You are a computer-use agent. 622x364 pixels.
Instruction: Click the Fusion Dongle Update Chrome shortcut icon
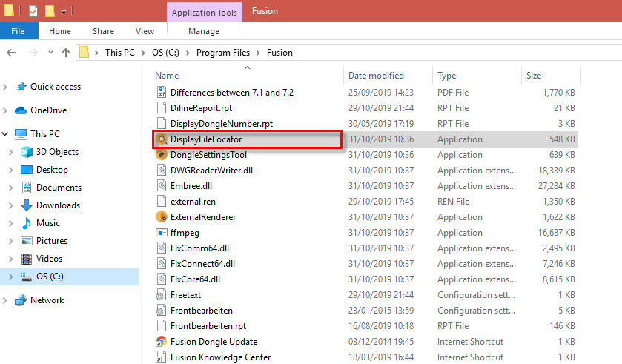[x=161, y=342]
